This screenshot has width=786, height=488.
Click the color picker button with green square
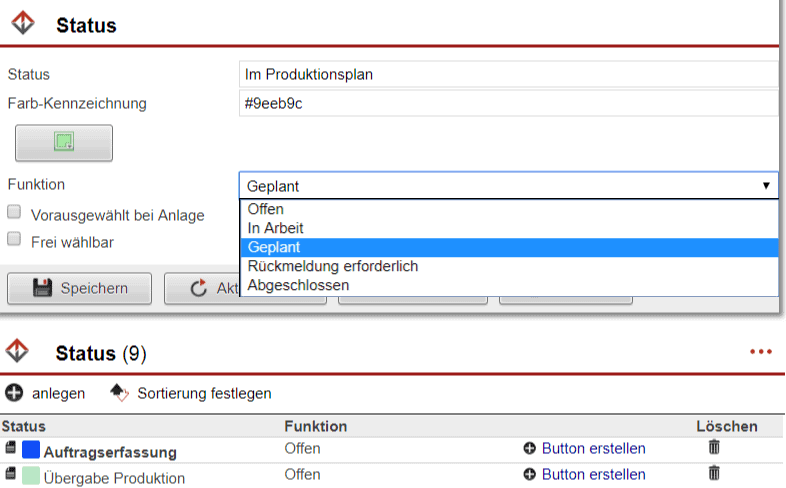pos(64,143)
